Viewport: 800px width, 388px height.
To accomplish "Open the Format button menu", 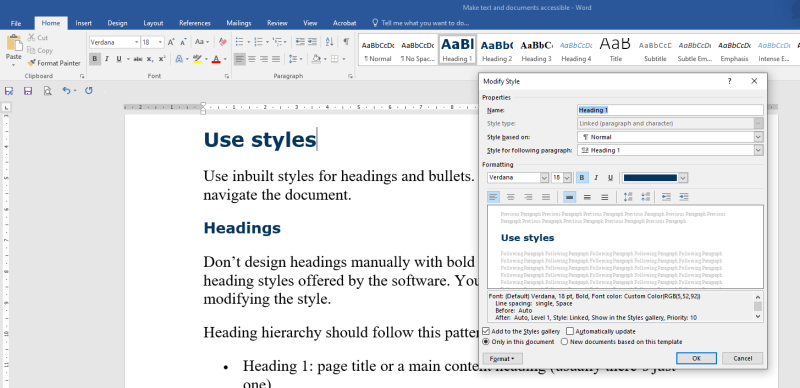I will click(502, 359).
